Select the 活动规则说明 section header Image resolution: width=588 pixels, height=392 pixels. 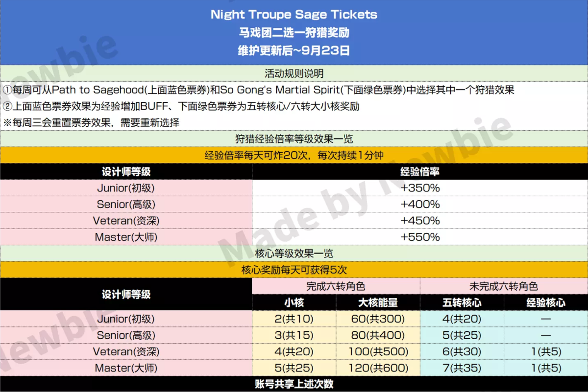(x=294, y=73)
